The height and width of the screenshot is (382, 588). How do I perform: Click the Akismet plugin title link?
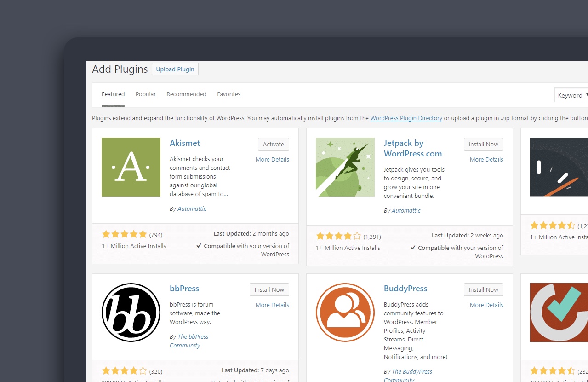tap(185, 143)
